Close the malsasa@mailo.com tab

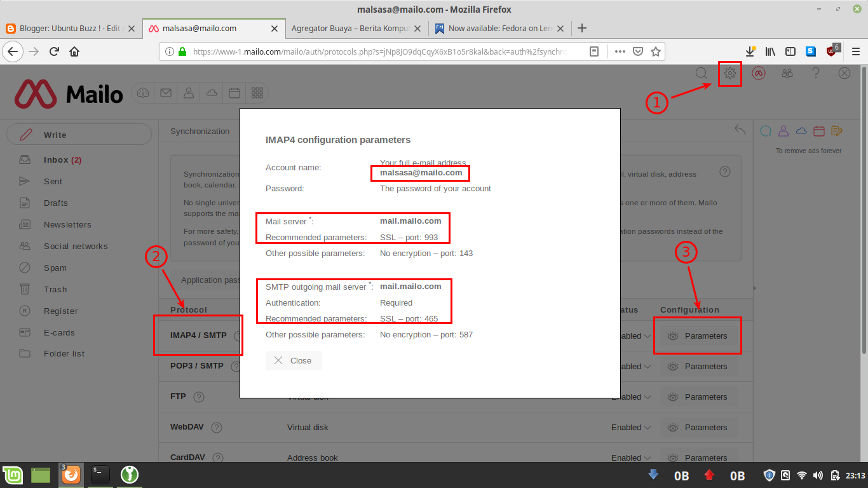point(275,29)
